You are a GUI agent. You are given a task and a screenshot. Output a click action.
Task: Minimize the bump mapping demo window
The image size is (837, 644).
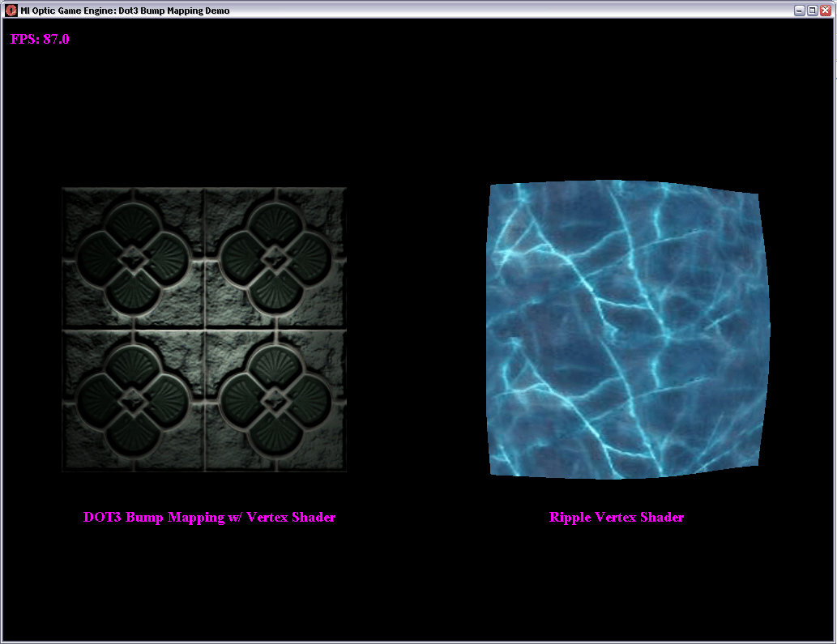[x=799, y=11]
